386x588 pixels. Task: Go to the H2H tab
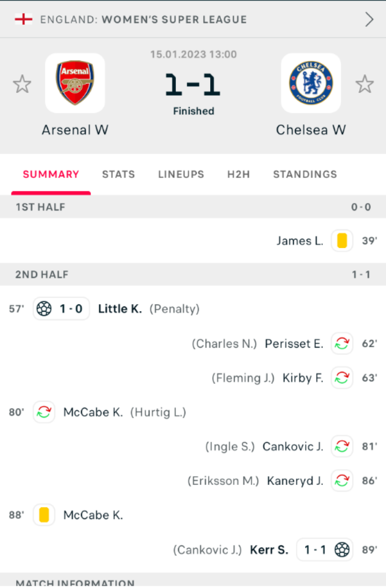(239, 175)
